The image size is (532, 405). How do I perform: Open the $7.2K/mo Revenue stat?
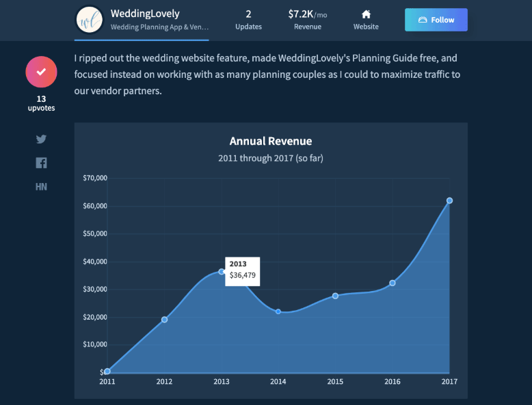308,20
